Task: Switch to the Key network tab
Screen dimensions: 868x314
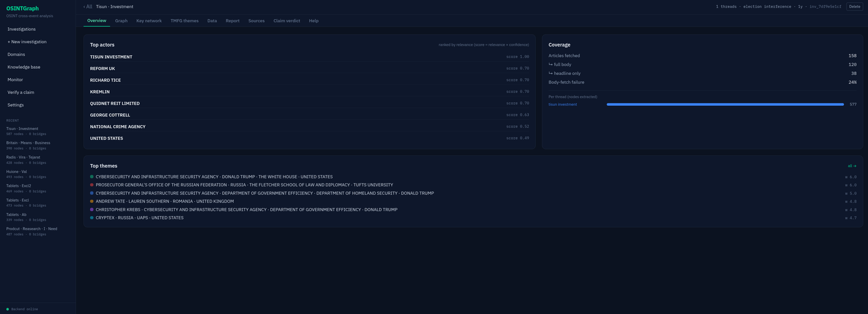Action: (x=149, y=20)
